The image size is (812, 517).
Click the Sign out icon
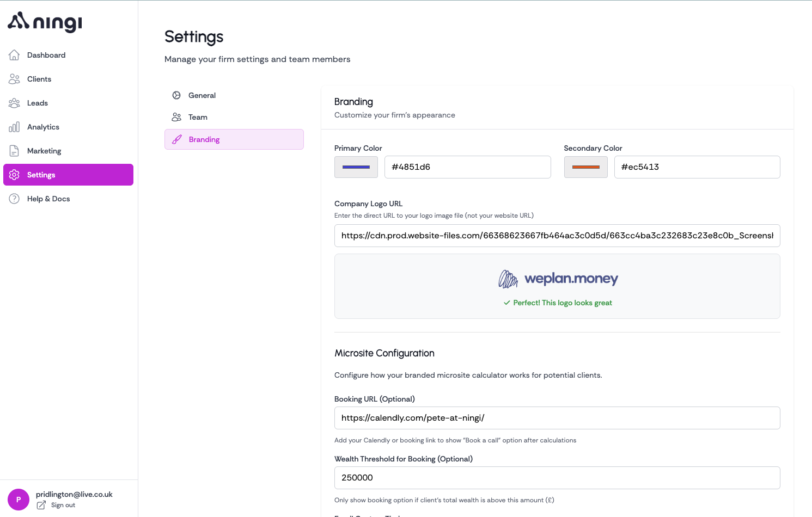click(x=41, y=505)
